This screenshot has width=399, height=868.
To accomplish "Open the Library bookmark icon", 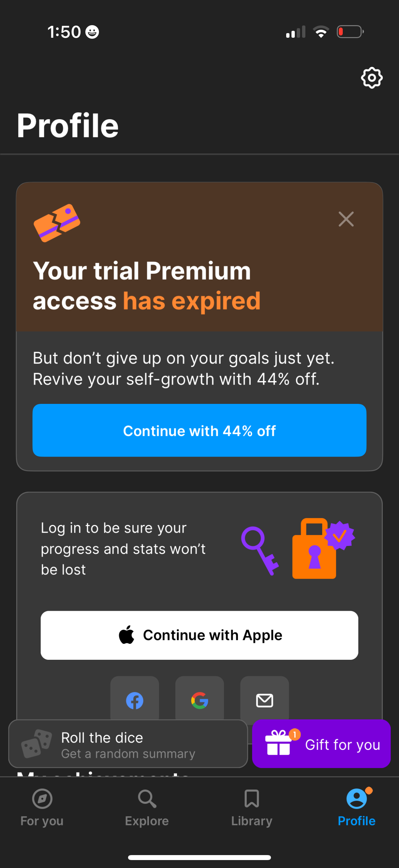I will (252, 798).
